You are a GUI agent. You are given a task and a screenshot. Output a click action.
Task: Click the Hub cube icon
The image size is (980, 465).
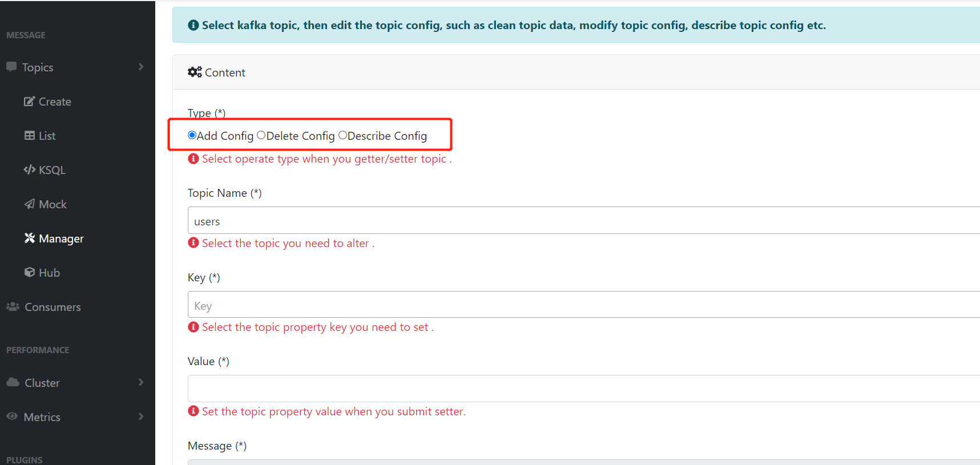(30, 272)
